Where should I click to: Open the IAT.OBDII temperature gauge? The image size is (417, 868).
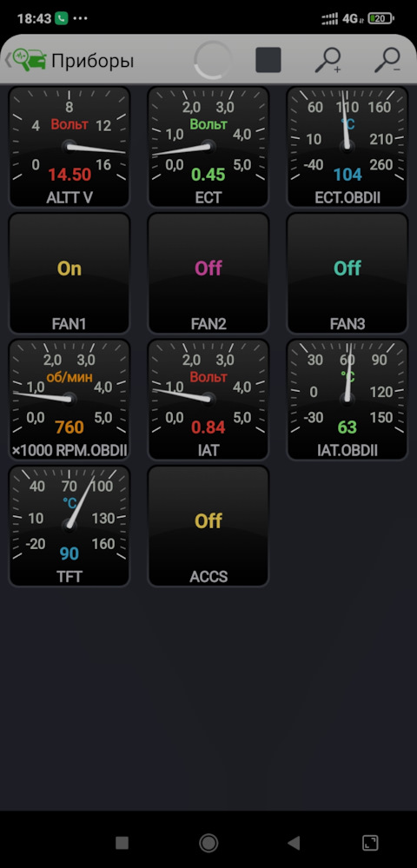347,399
